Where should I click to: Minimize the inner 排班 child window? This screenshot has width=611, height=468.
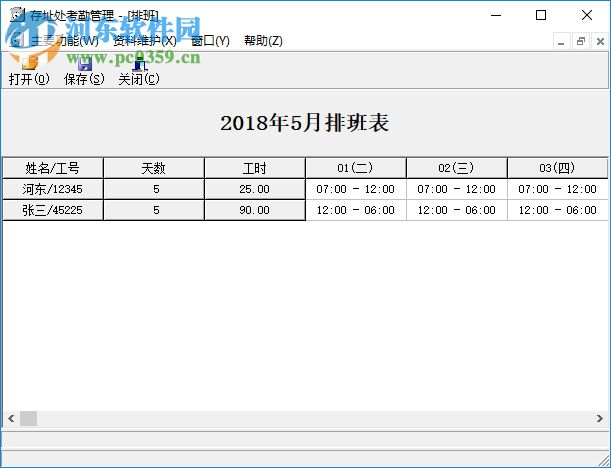click(x=561, y=41)
